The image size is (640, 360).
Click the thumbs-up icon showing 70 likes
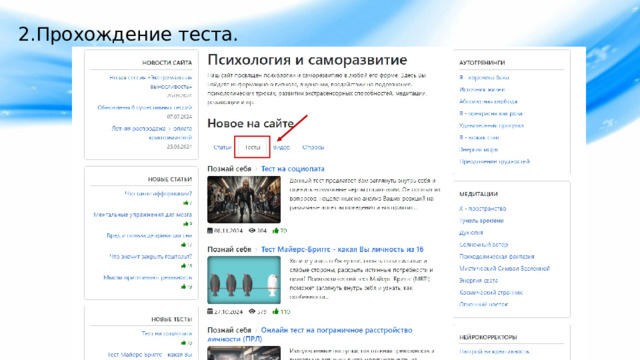point(276,230)
